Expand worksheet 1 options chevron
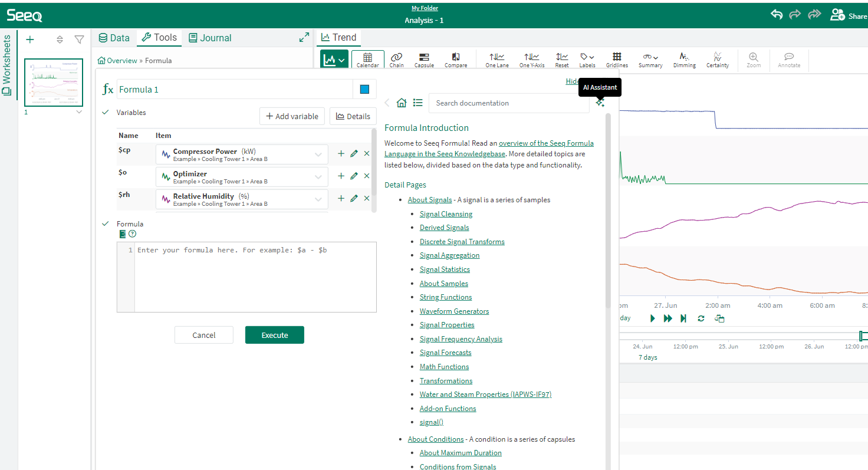This screenshot has height=470, width=868. pos(79,112)
